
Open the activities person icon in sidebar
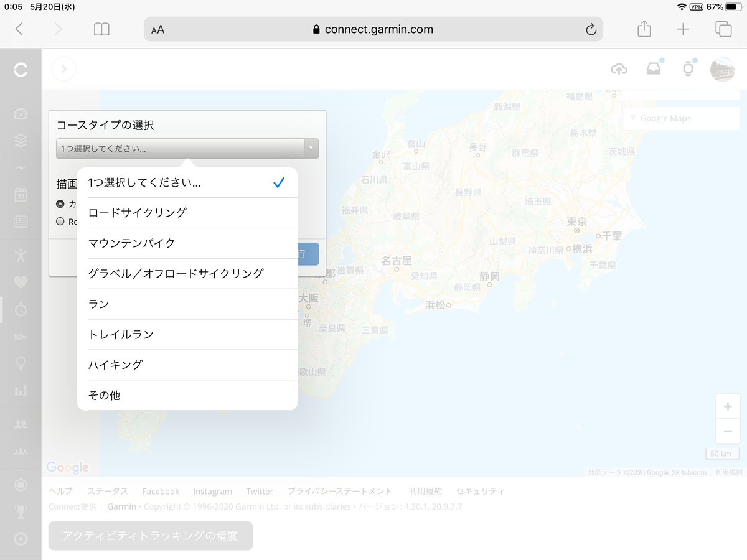pyautogui.click(x=21, y=255)
